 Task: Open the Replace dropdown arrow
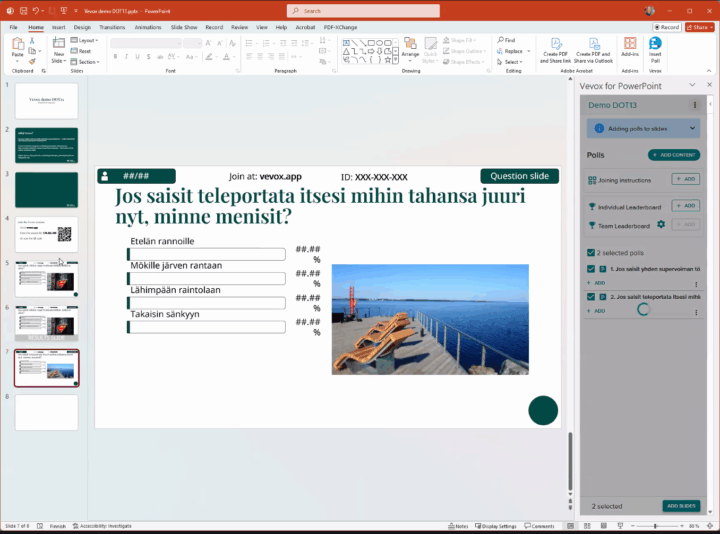click(x=529, y=51)
